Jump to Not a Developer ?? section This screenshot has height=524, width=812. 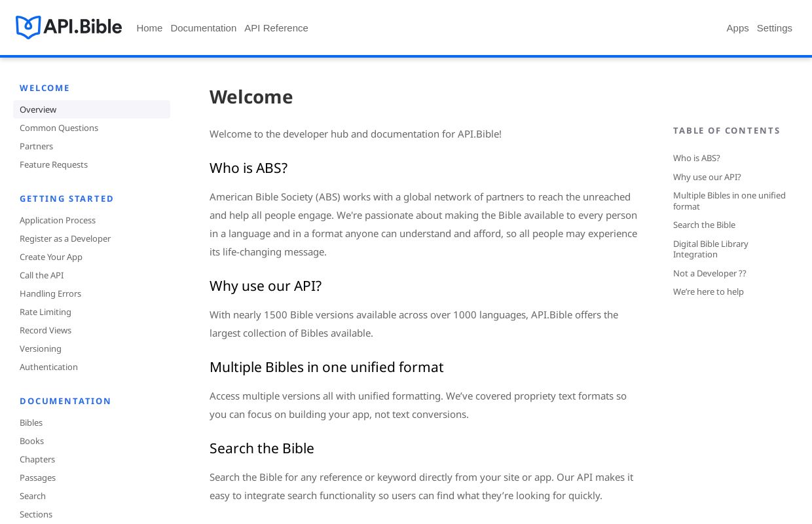coord(710,273)
